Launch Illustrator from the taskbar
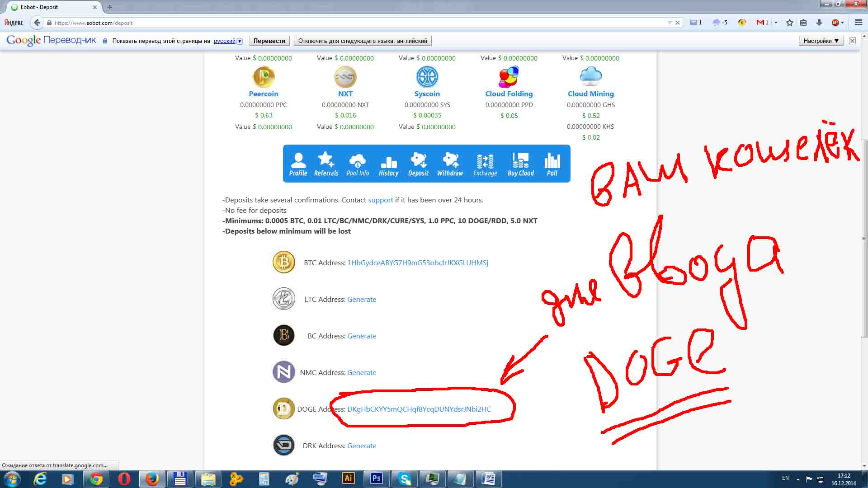 coord(348,479)
